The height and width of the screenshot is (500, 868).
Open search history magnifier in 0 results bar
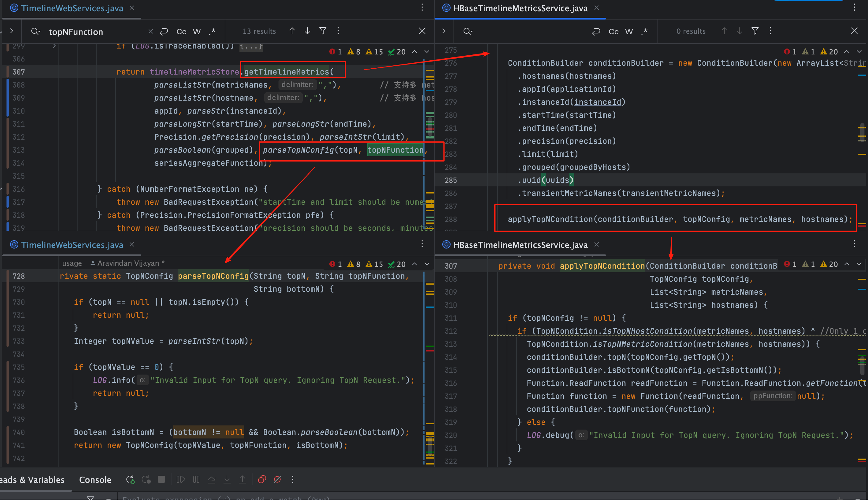pos(468,32)
